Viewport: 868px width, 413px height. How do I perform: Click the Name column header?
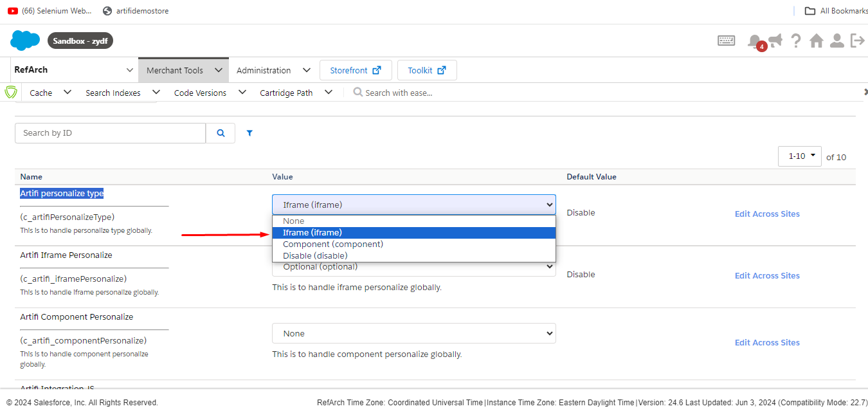point(31,176)
